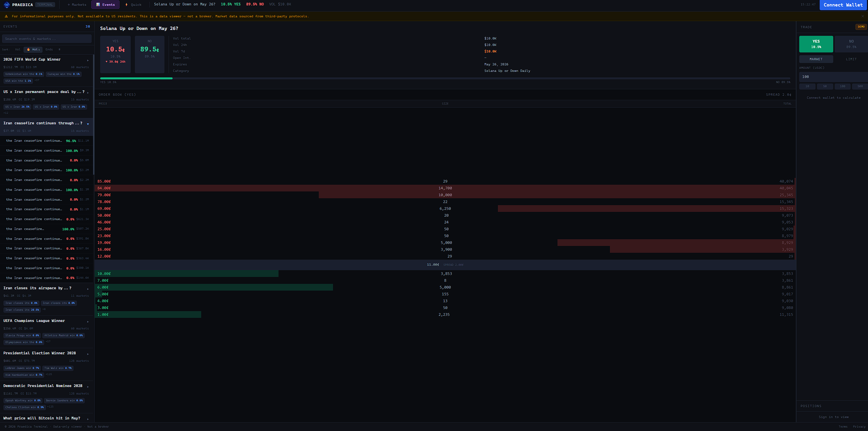868x431 pixels.
Task: Focus the Search events & markets field
Action: (x=47, y=39)
